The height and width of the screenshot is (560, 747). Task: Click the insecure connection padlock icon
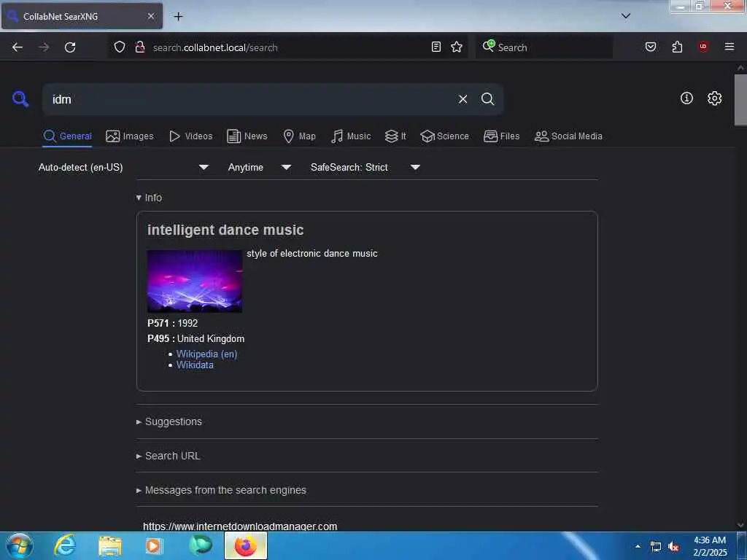[139, 47]
